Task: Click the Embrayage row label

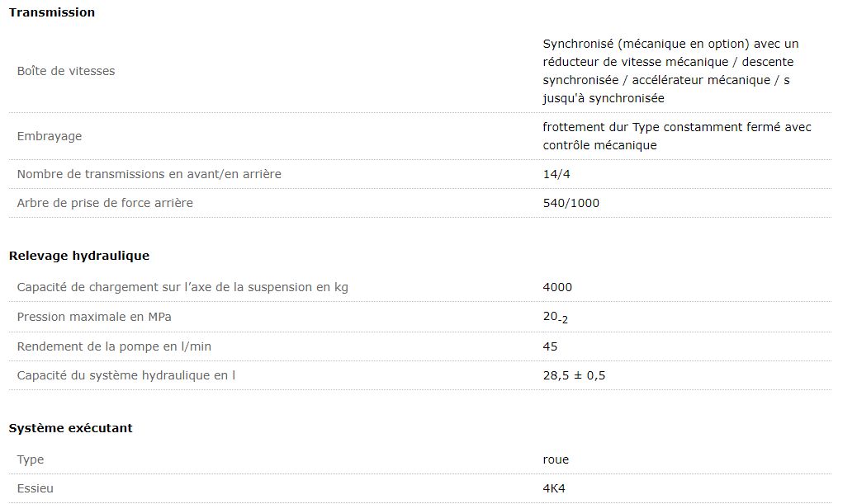Action: tap(50, 136)
